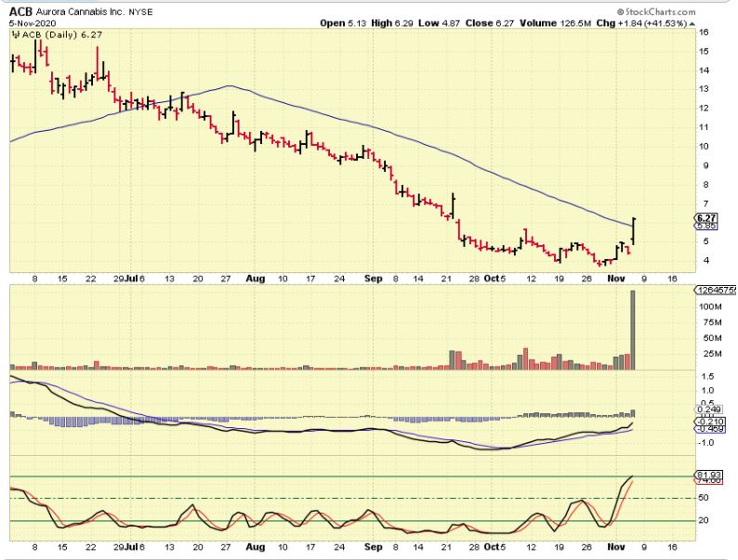Viewport: 738px width, 560px height.
Task: Click the 6.27 last price tag on axis
Action: (x=706, y=217)
